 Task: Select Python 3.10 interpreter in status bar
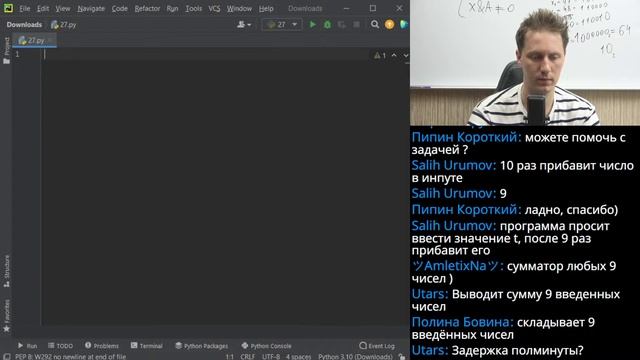pyautogui.click(x=355, y=357)
